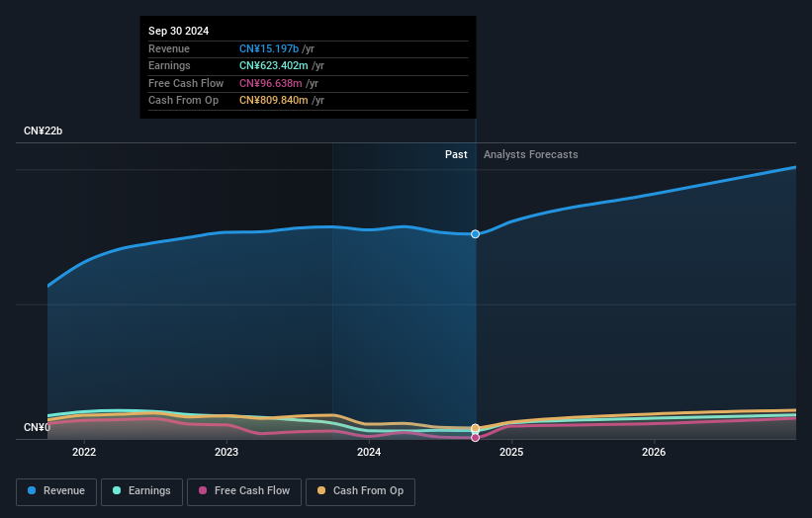Toggle the Earnings legend series
Image resolution: width=812 pixels, height=518 pixels.
point(141,491)
